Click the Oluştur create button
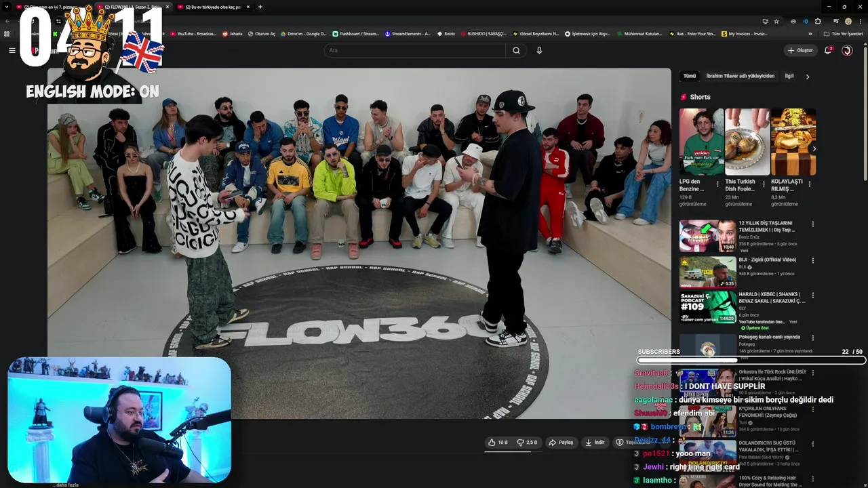The image size is (868, 488). click(x=800, y=50)
